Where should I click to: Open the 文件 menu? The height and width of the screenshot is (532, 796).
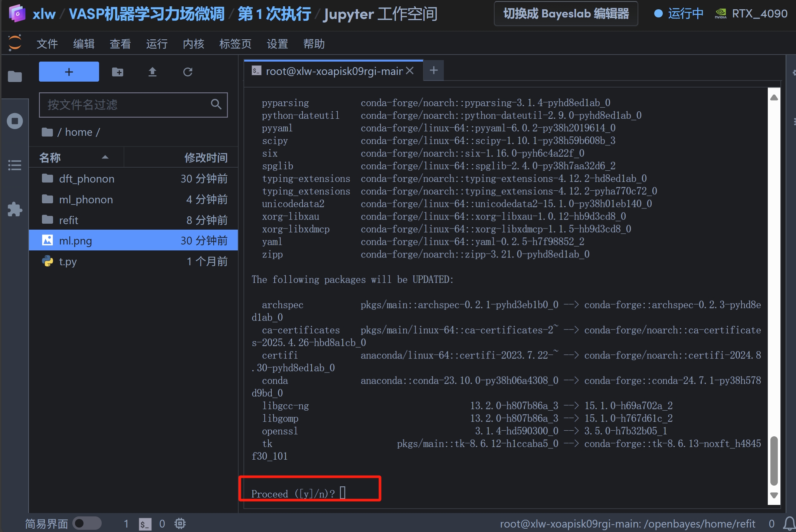[x=47, y=44]
